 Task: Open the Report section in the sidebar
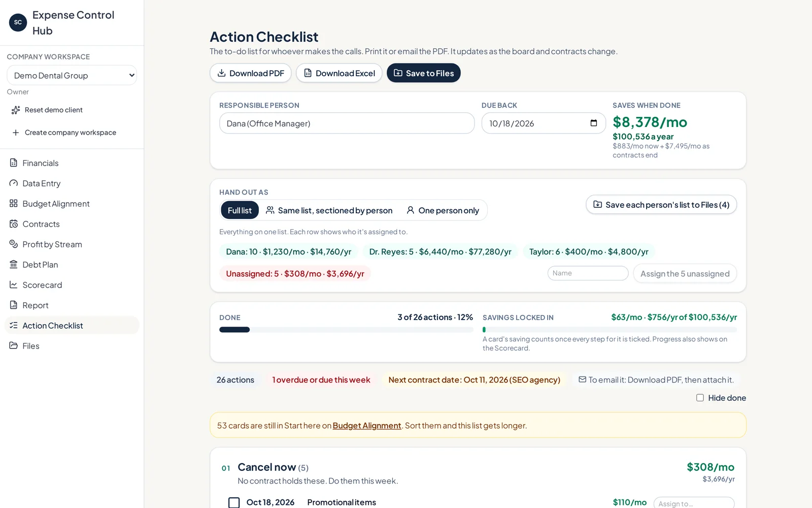(x=72, y=305)
